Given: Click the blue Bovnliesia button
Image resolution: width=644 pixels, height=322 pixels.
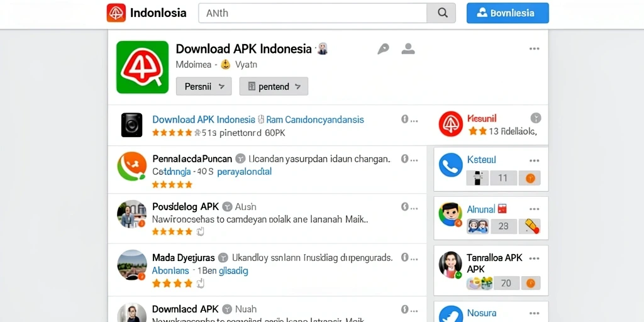Looking at the screenshot, I should (508, 13).
